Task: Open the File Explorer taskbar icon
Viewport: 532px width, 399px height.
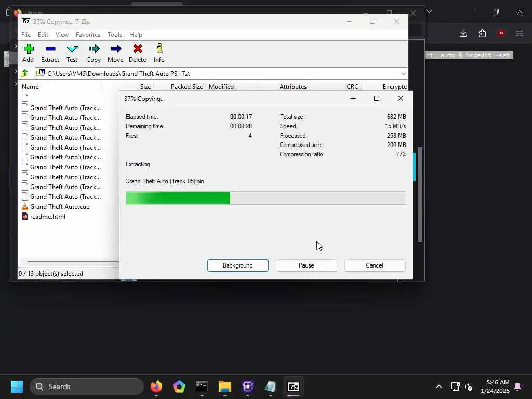Action: pyautogui.click(x=224, y=387)
